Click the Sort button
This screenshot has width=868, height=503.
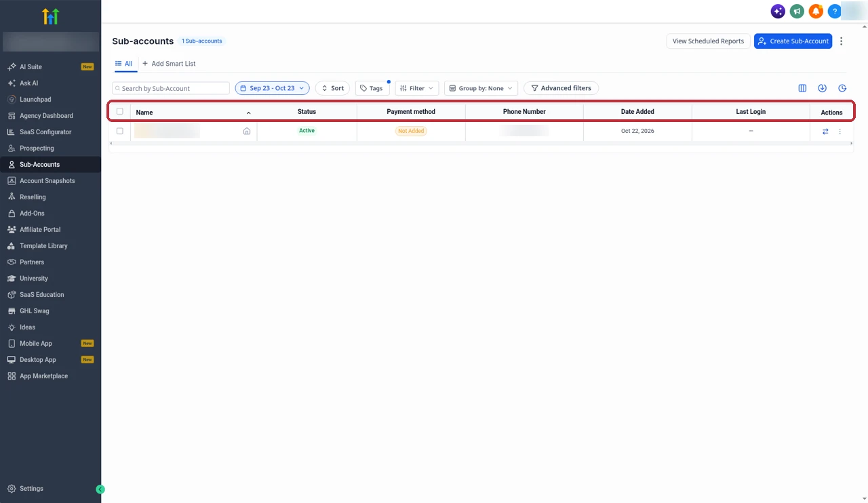coord(332,88)
